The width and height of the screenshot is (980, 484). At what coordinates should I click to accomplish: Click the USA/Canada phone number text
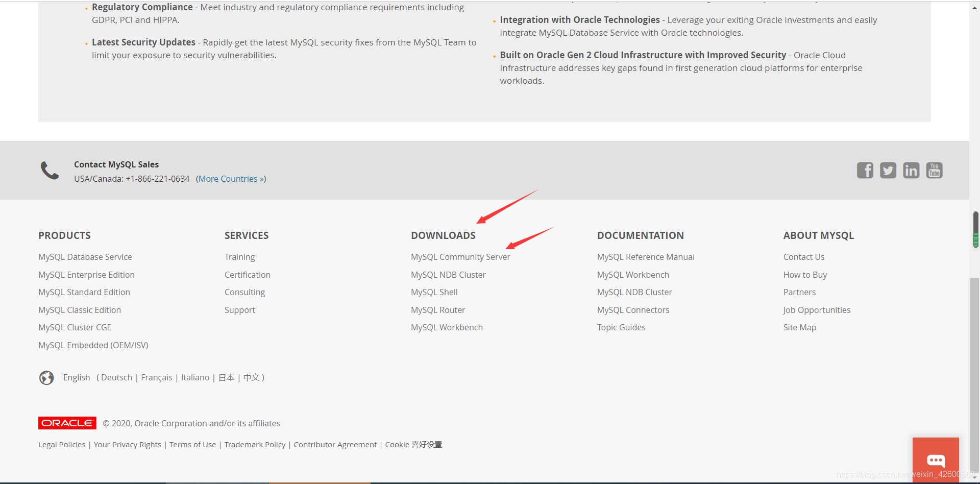tap(132, 179)
